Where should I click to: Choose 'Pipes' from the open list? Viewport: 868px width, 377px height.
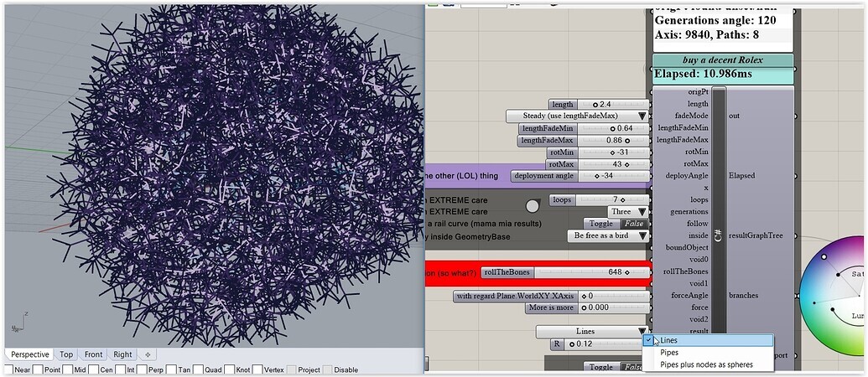click(669, 353)
